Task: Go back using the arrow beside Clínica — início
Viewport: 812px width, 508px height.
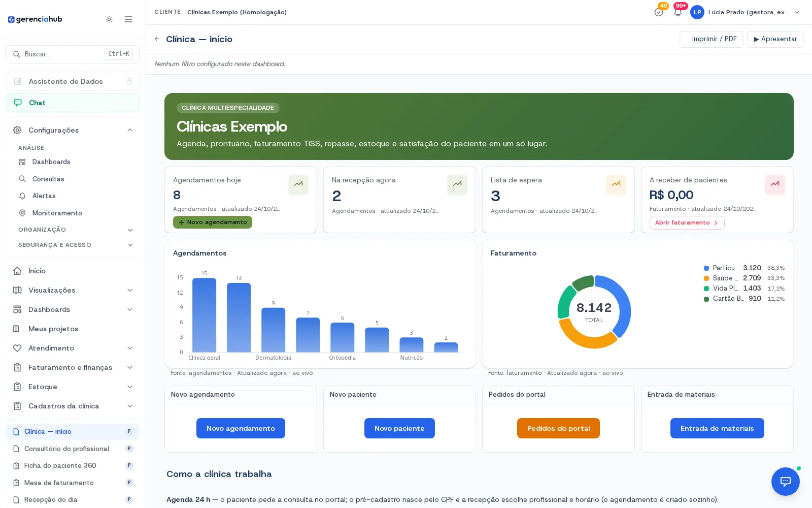Action: 157,39
